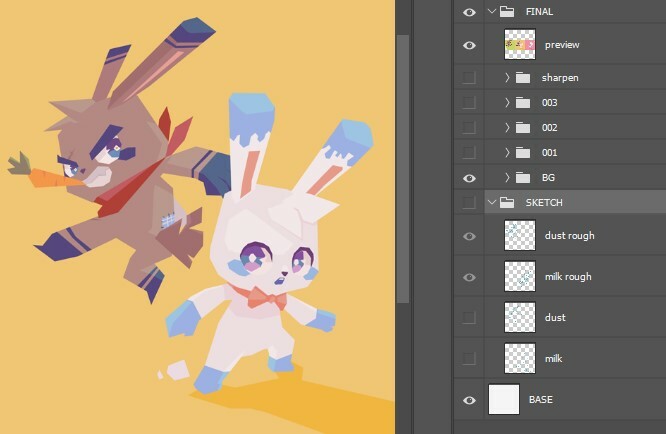Select the layer named 'milk'
Image resolution: width=666 pixels, height=434 pixels.
point(553,359)
